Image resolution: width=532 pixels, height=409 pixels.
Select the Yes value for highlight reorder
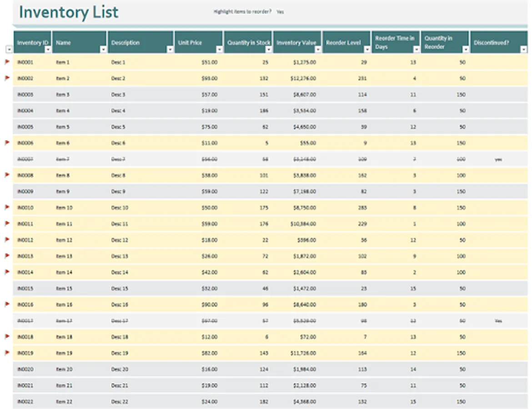coord(280,12)
